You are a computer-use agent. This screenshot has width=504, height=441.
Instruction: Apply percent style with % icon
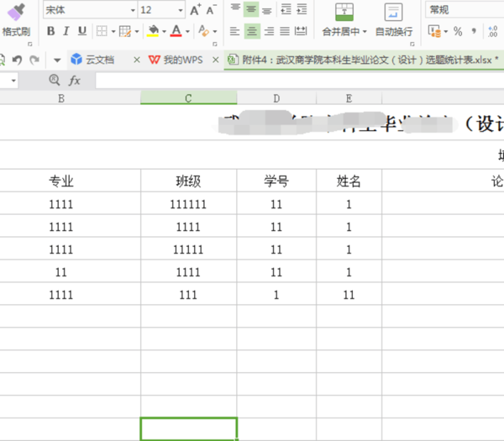458,31
